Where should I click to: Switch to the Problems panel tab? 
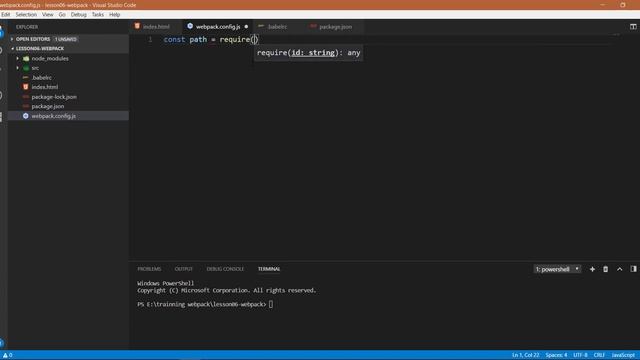(x=149, y=269)
